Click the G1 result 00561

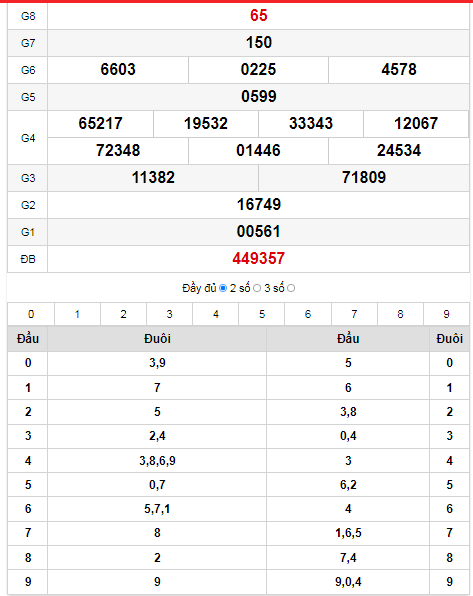point(259,232)
